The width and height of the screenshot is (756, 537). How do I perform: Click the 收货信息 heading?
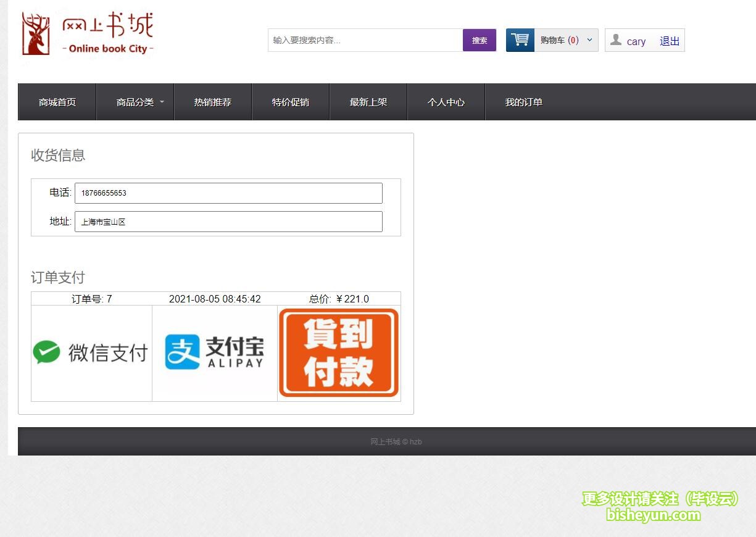pyautogui.click(x=58, y=155)
